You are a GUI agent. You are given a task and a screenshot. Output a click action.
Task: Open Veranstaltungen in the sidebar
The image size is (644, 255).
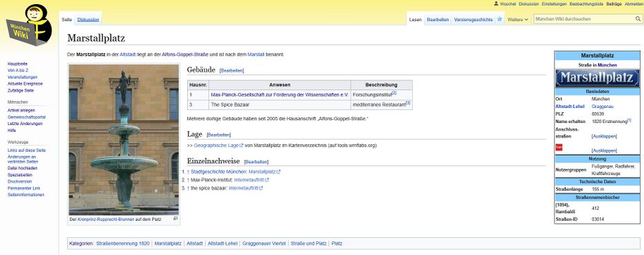tap(22, 77)
